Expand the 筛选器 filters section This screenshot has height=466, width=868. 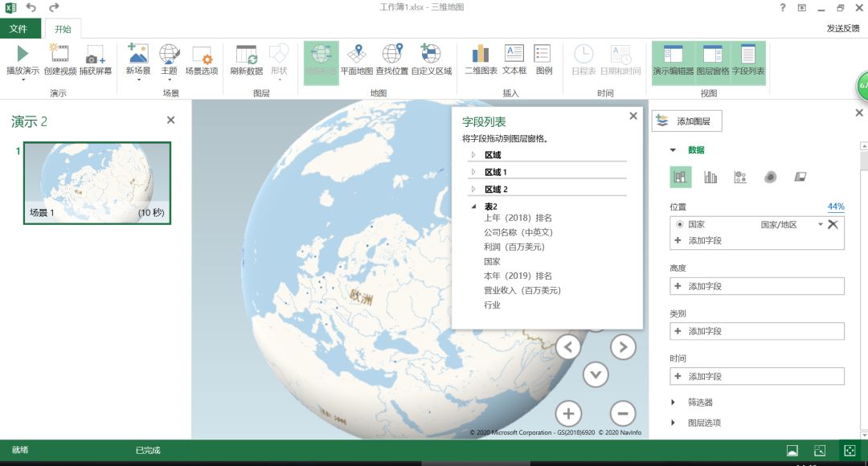pyautogui.click(x=674, y=403)
